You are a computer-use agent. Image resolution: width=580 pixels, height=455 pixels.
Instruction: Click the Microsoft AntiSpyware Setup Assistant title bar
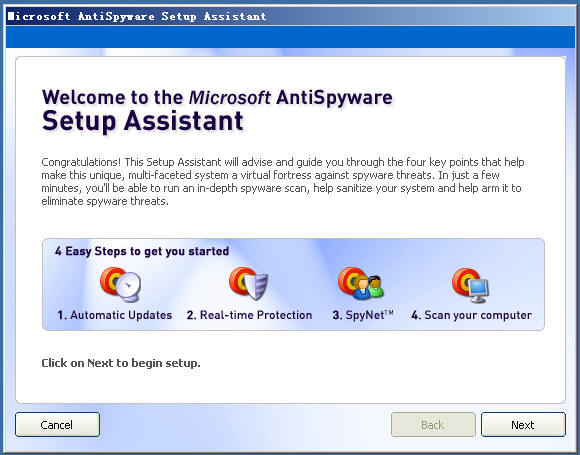(290, 16)
